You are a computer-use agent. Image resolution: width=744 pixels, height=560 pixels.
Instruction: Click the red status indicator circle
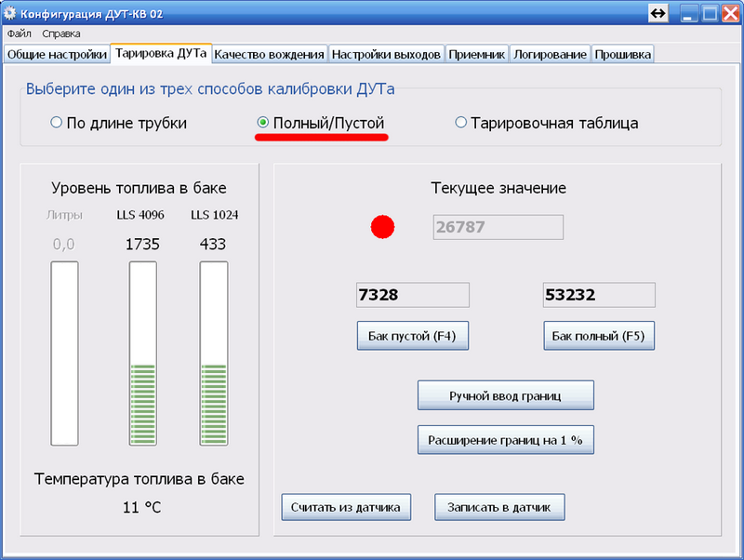pos(382,227)
